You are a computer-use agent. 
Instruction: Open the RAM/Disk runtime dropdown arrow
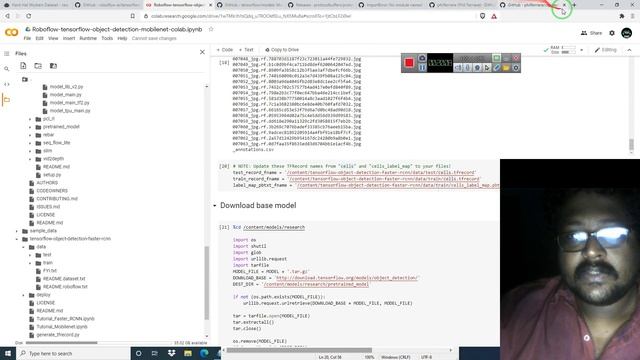pyautogui.click(x=582, y=50)
